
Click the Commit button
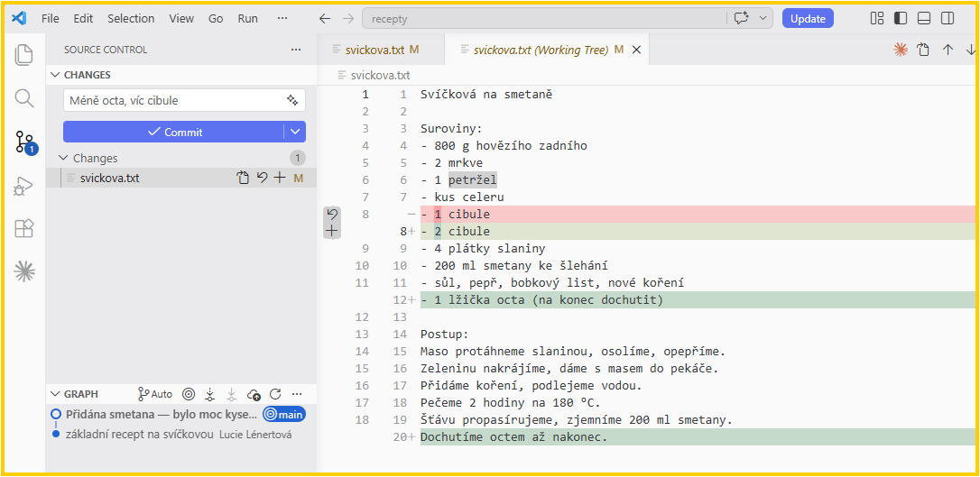click(174, 132)
